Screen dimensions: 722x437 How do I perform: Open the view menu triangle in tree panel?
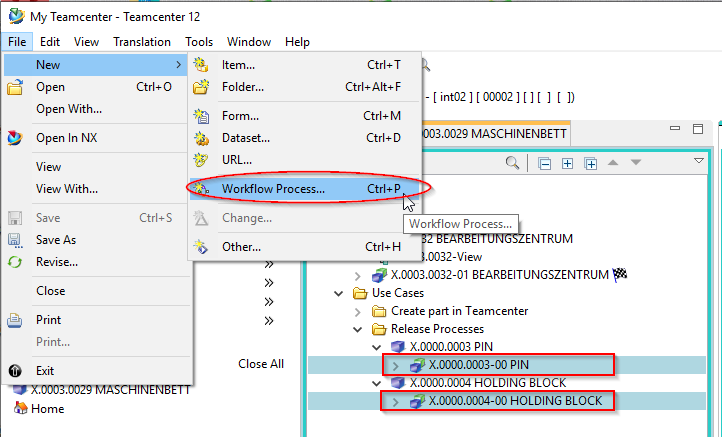[699, 161]
